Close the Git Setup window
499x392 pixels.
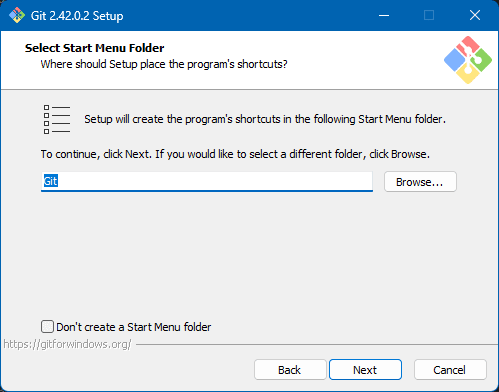(475, 15)
